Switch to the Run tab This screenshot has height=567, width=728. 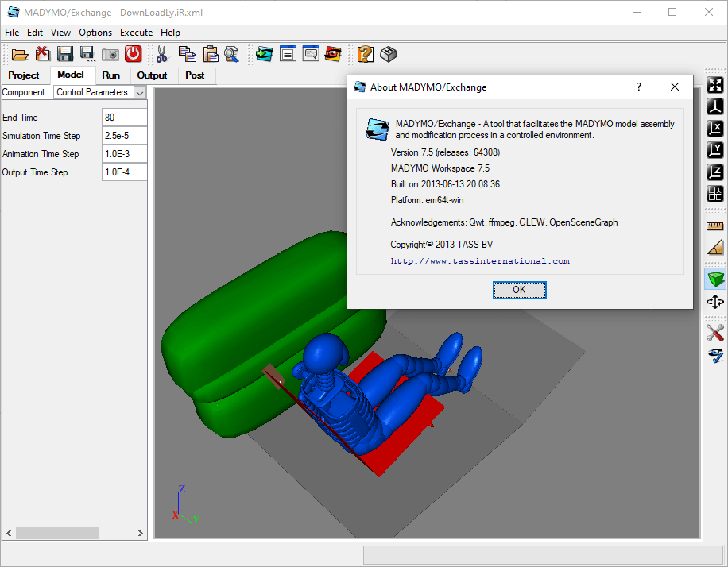[x=112, y=75]
